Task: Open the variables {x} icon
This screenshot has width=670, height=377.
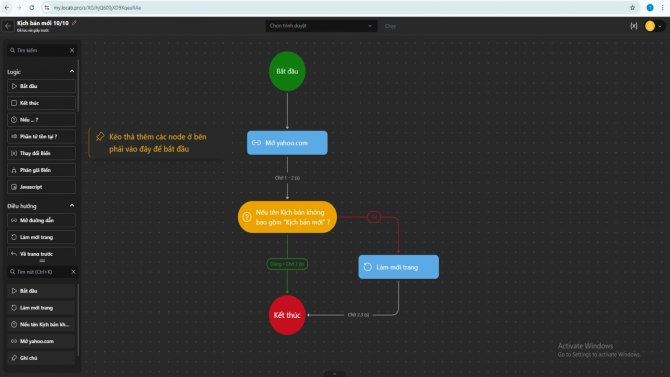Action: [634, 26]
